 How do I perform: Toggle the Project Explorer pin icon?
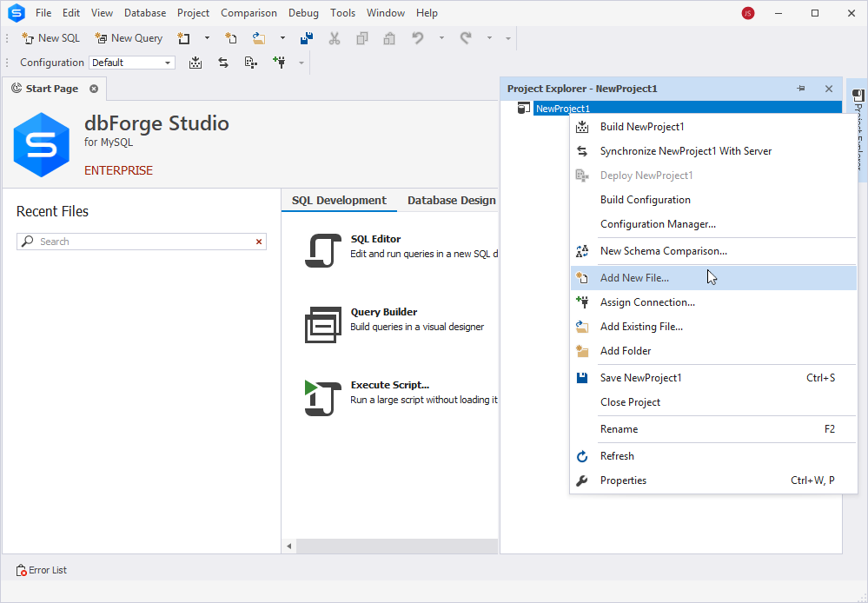[801, 89]
